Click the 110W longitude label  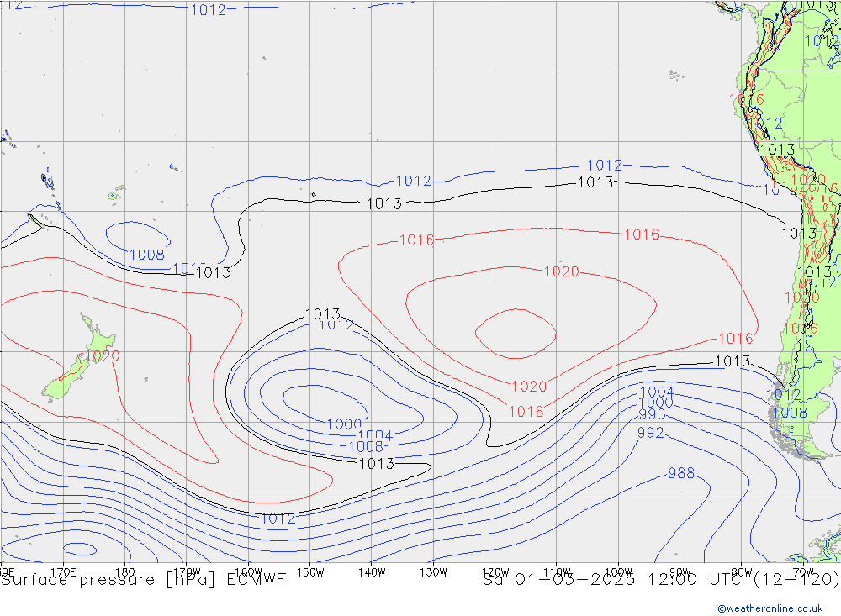[x=557, y=572]
